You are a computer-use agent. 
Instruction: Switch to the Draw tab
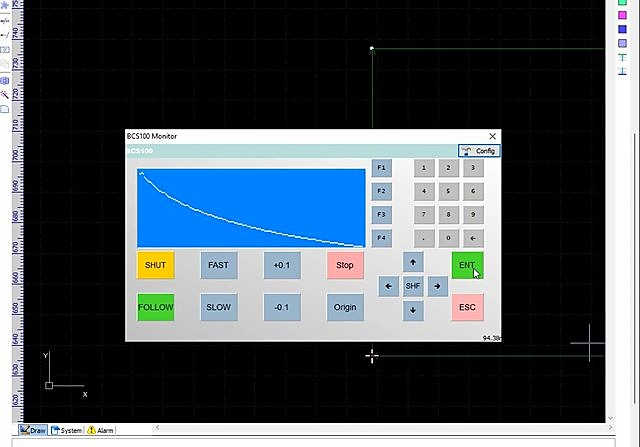coord(33,430)
